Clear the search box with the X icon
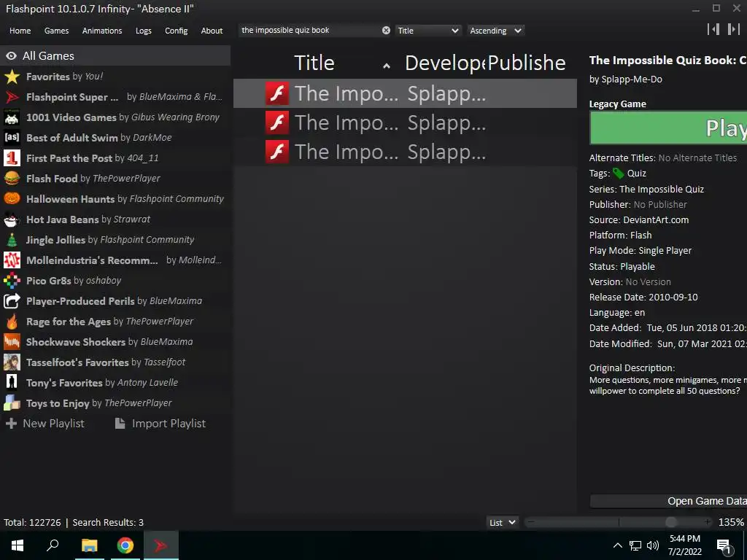 click(x=386, y=31)
